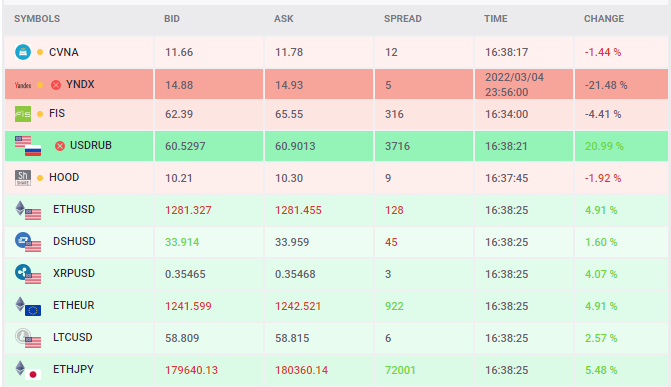671x387 pixels.
Task: Click the DSHUSD Dash coin icon
Action: coord(28,242)
